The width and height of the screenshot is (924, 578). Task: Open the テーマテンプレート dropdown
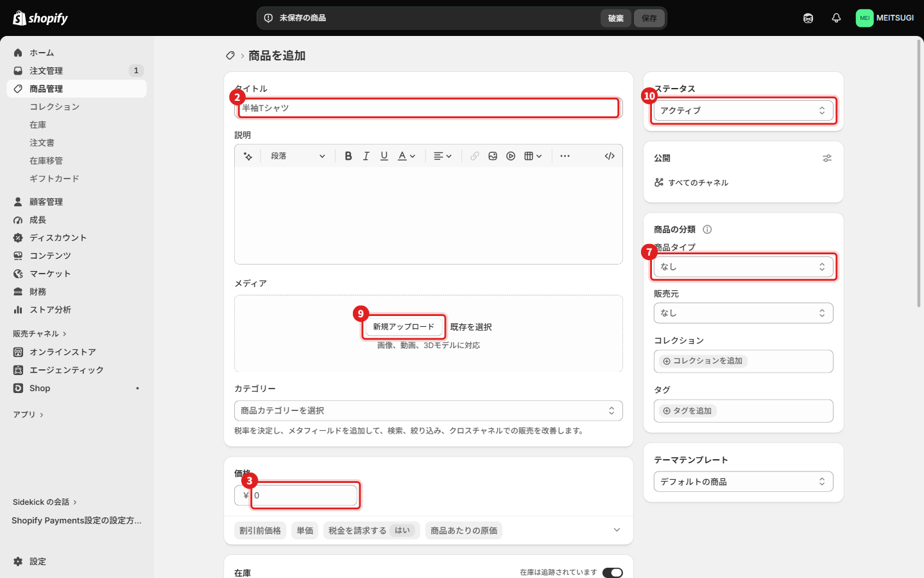(x=744, y=482)
